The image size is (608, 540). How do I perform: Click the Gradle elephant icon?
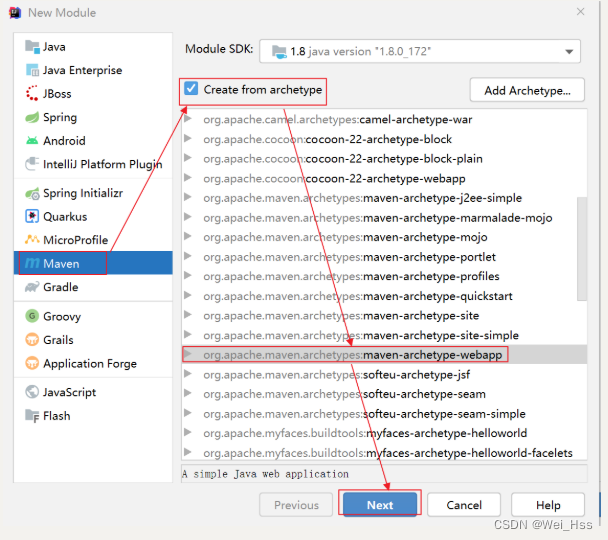[32, 287]
